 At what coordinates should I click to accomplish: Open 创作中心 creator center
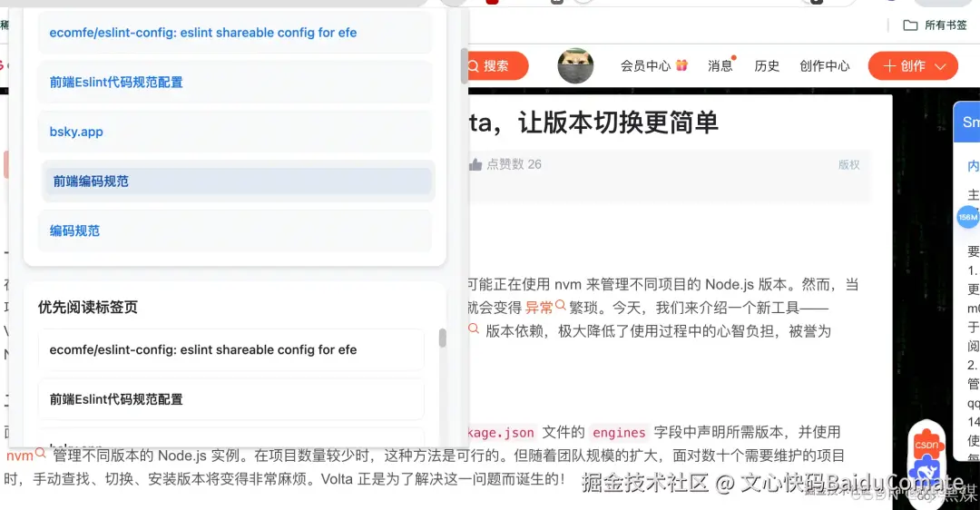pos(824,65)
